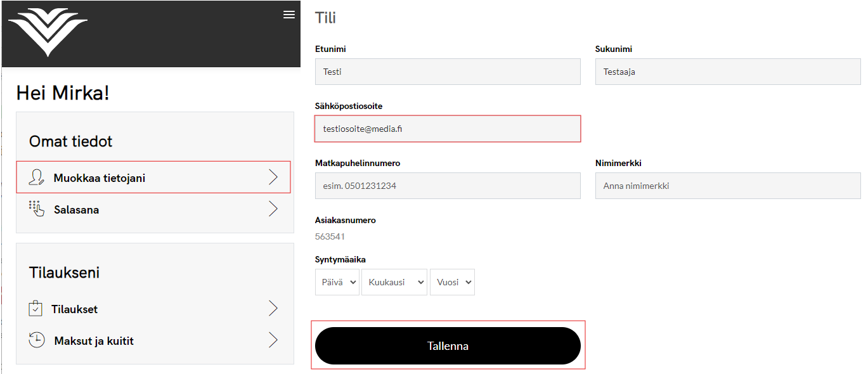Open the Kuukausi month dropdown
868x374 pixels.
click(394, 282)
